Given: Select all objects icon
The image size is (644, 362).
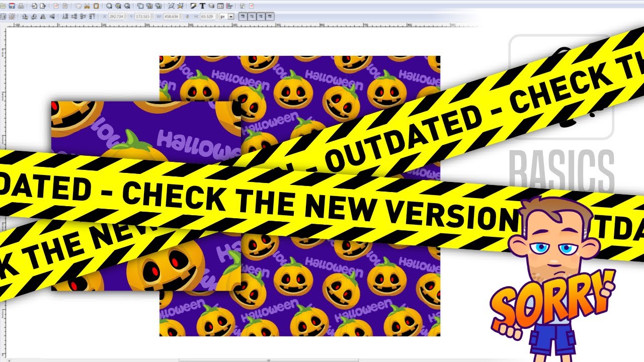Looking at the screenshot, I should click(3, 17).
